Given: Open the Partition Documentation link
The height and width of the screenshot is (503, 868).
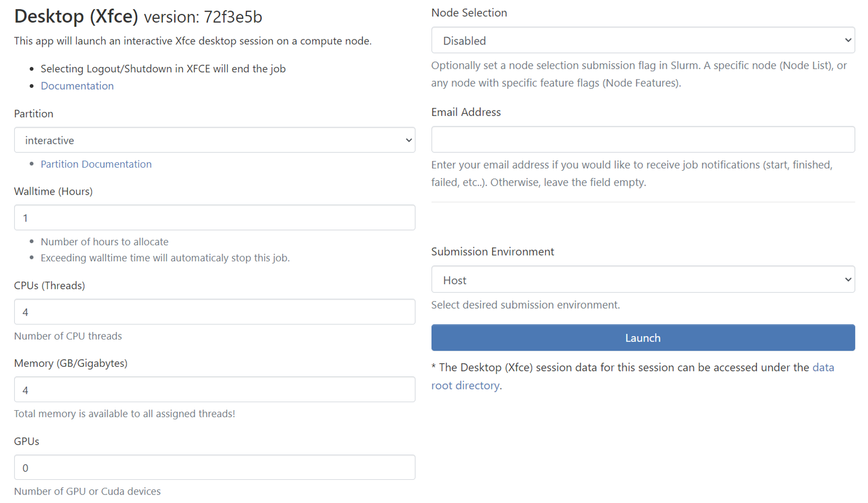Looking at the screenshot, I should click(x=96, y=164).
